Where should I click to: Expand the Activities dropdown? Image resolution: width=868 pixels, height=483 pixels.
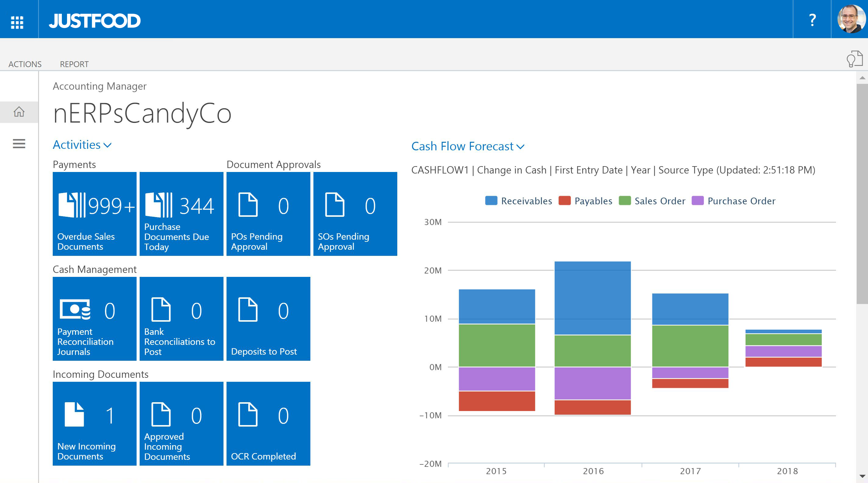click(x=82, y=145)
